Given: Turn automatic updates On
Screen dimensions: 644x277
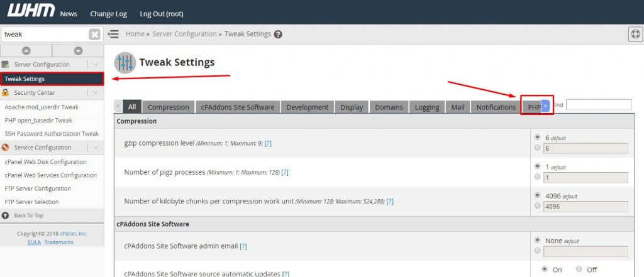Looking at the screenshot, I should 545,269.
